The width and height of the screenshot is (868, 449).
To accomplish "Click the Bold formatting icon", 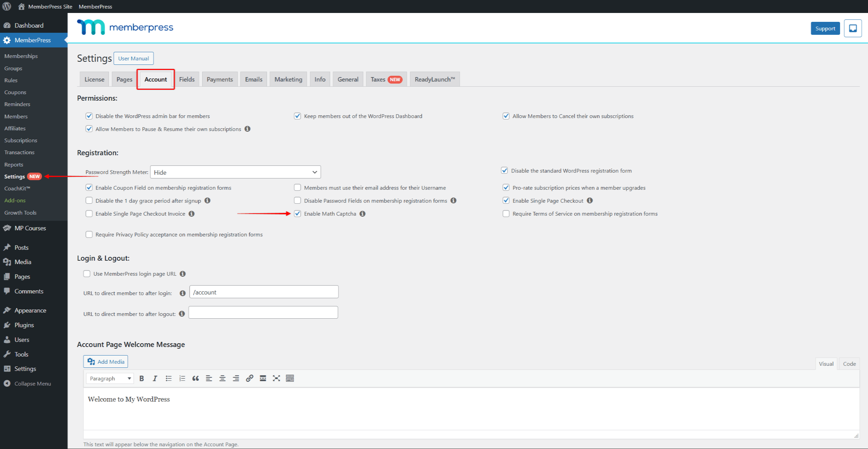I will click(x=141, y=378).
